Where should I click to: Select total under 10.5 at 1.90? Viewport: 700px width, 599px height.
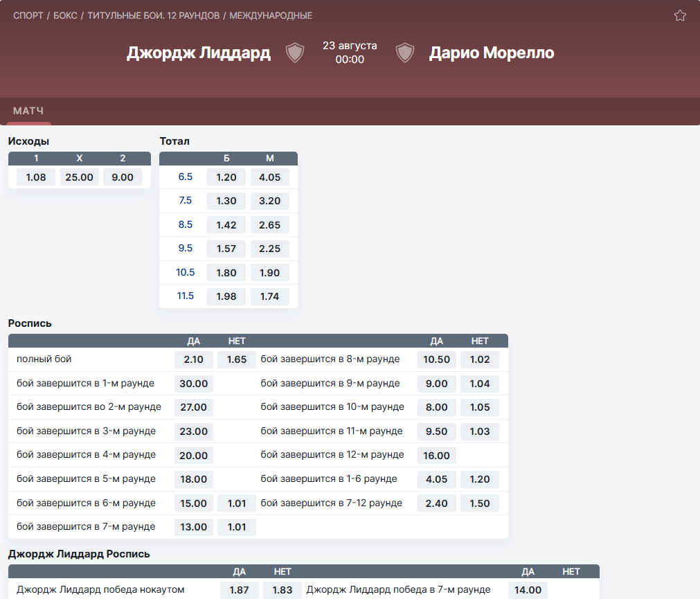269,273
